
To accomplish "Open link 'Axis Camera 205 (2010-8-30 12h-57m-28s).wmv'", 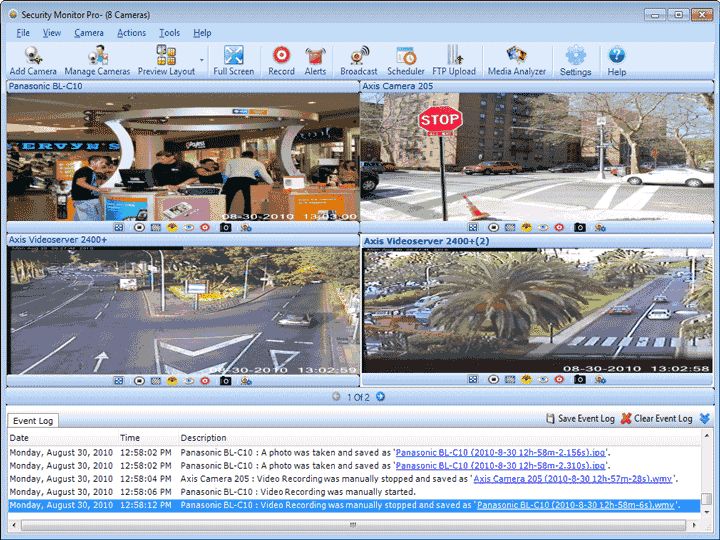I will 573,478.
